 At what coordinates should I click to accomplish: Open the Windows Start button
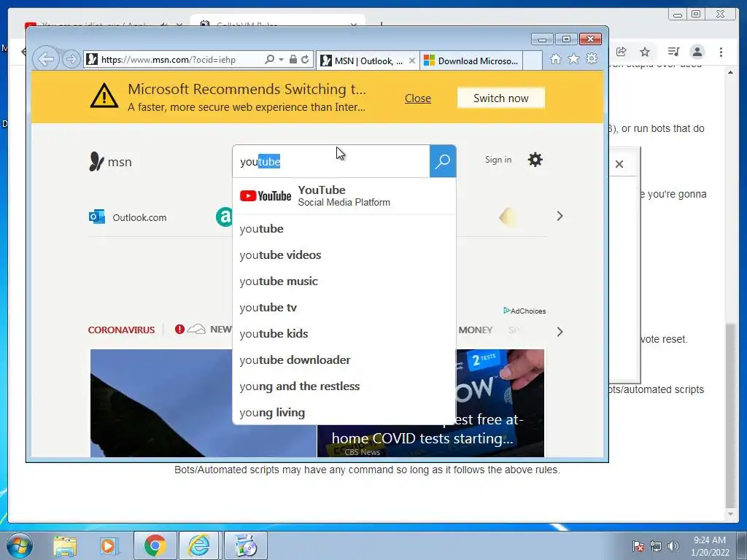pos(20,545)
